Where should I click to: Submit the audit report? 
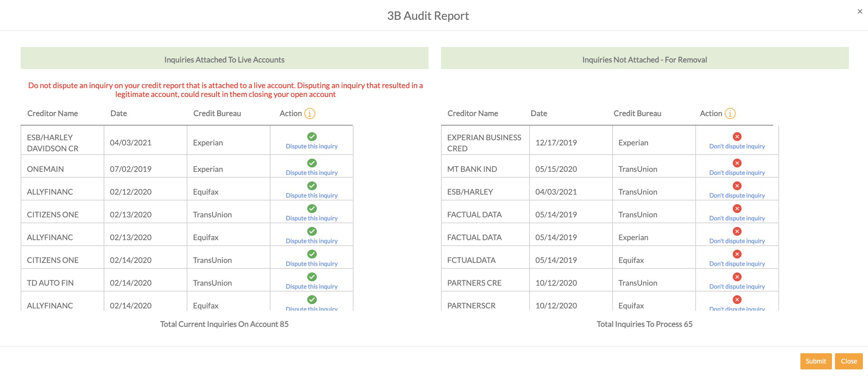[x=816, y=361]
